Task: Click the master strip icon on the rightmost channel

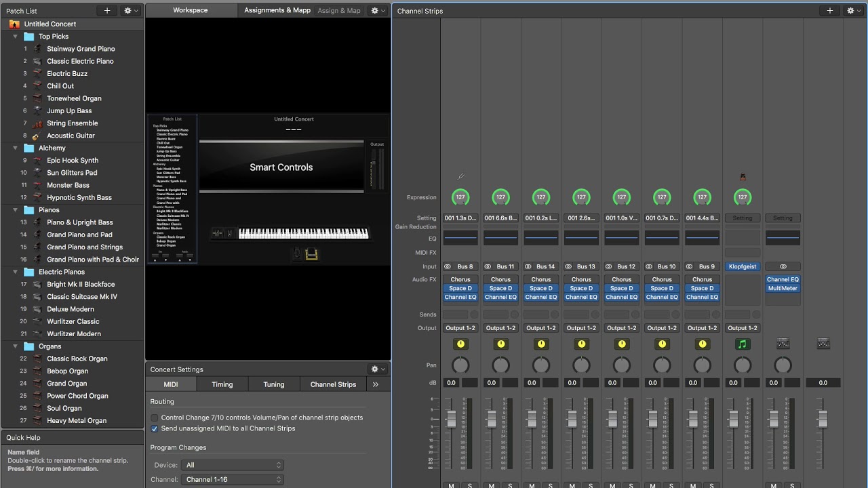Action: click(823, 344)
